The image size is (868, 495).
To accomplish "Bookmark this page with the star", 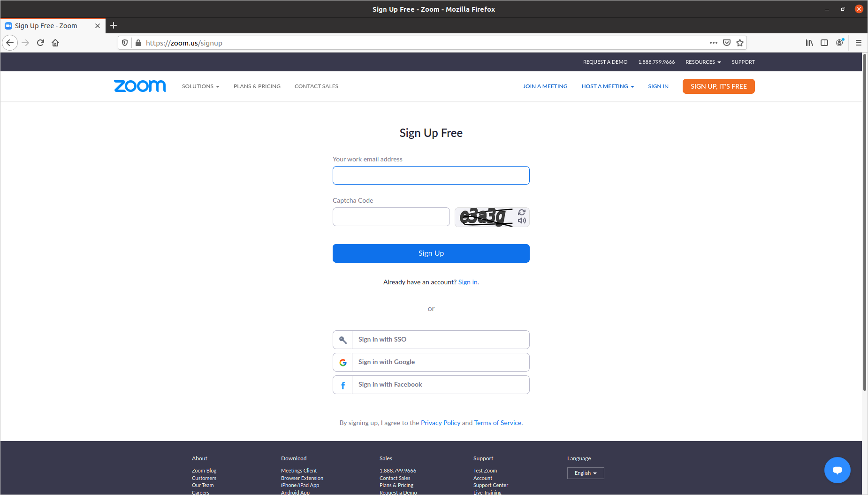I will (740, 43).
